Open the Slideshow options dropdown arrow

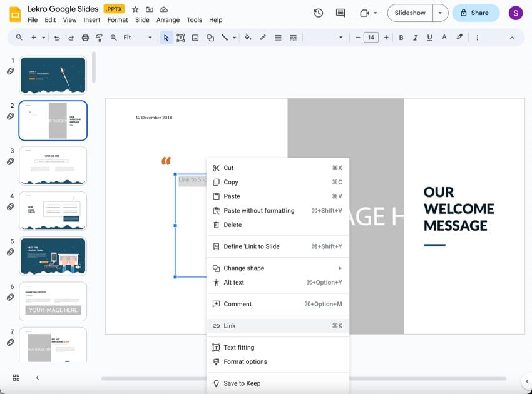(x=440, y=13)
